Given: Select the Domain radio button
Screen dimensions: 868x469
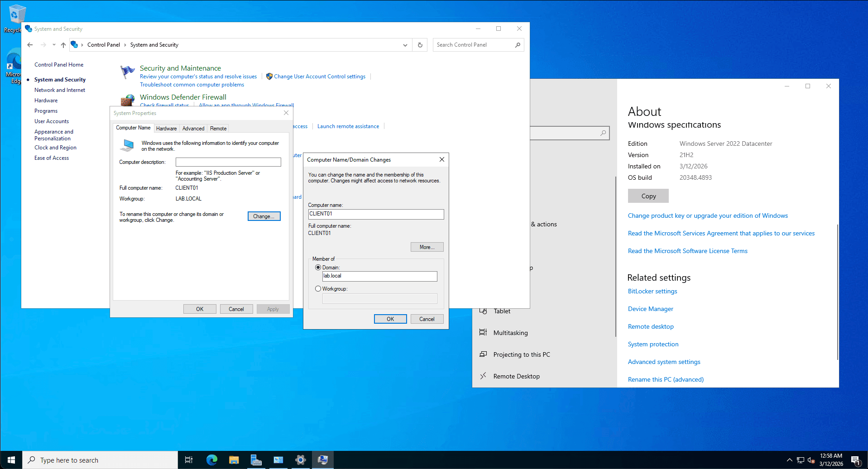Looking at the screenshot, I should tap(318, 268).
